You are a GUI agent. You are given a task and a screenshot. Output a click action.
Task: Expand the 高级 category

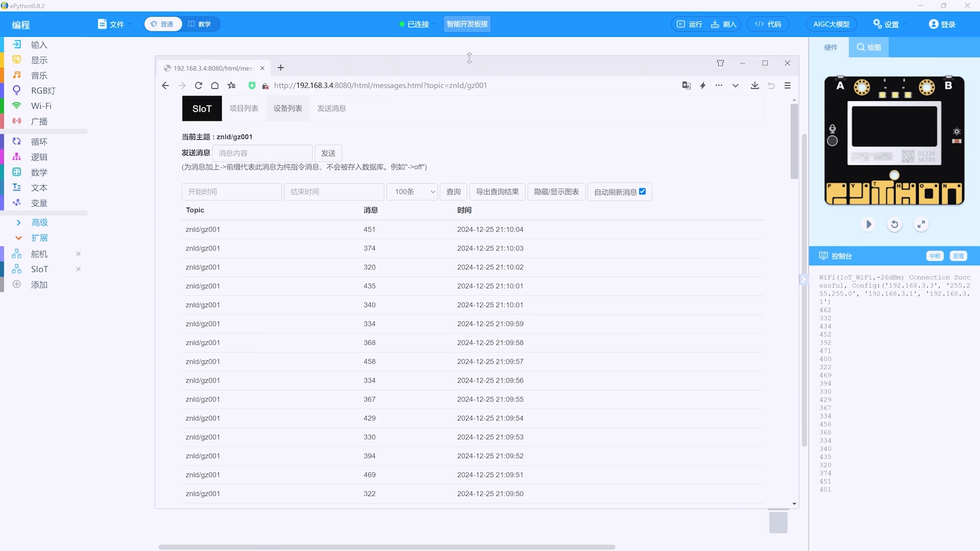39,222
